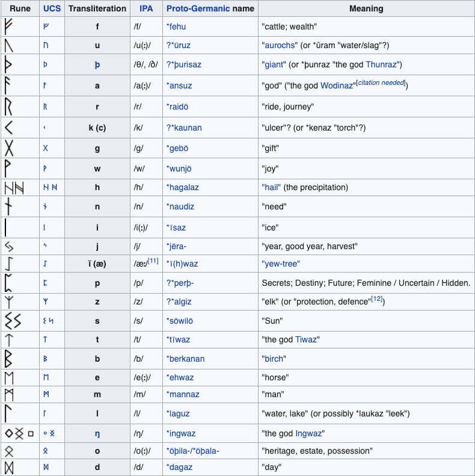The height and width of the screenshot is (476, 475).
Task: Open the UCS column header link
Action: pyautogui.click(x=52, y=9)
